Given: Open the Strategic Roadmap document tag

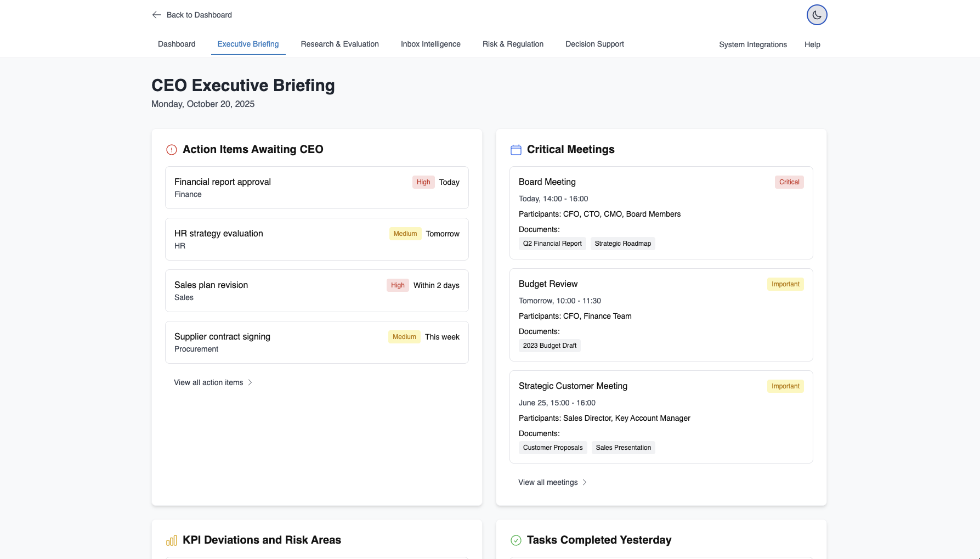Looking at the screenshot, I should pos(622,244).
